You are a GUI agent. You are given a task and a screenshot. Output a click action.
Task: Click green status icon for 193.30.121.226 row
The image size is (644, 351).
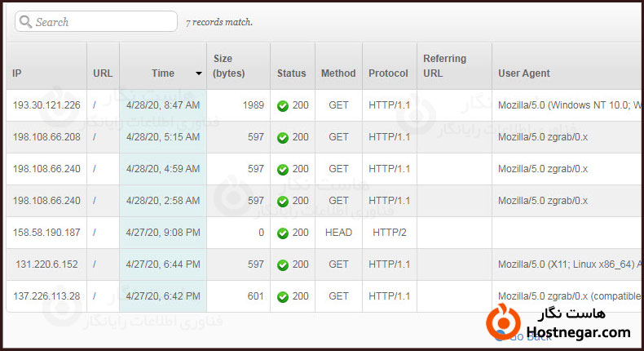tap(283, 105)
